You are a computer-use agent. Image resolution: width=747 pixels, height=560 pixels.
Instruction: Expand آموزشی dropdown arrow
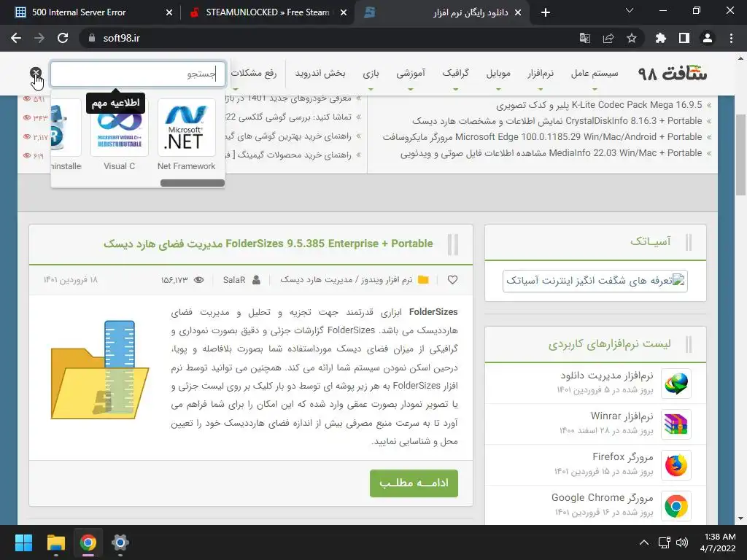tap(411, 89)
